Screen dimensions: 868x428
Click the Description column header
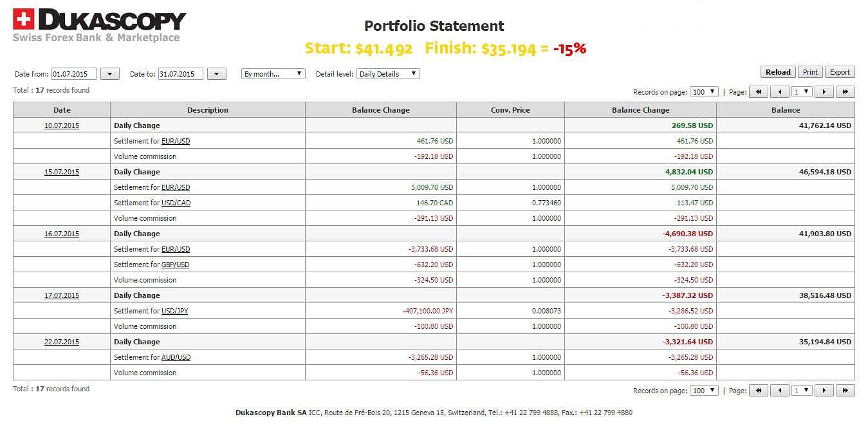click(x=208, y=110)
